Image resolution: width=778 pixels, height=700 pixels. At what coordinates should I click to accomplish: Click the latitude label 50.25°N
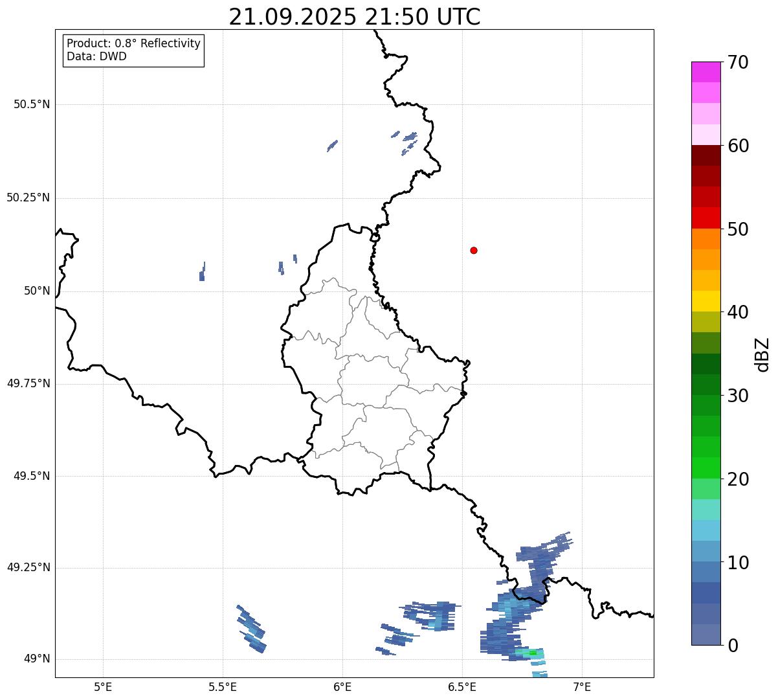click(28, 198)
